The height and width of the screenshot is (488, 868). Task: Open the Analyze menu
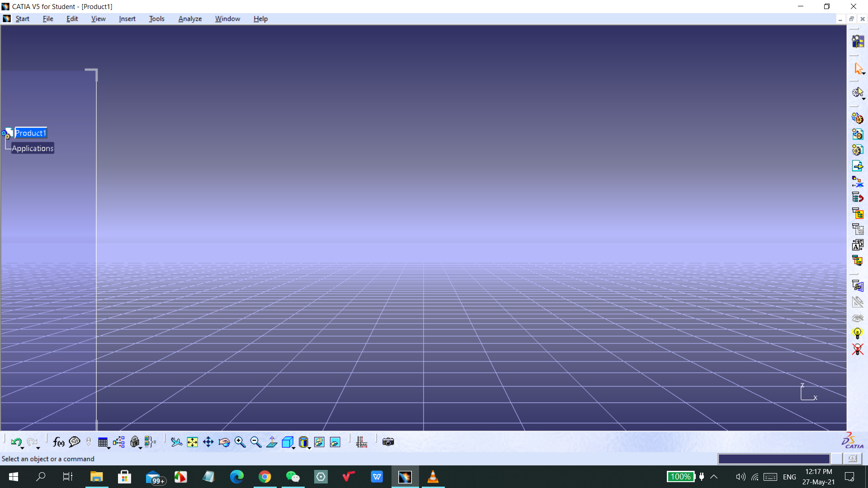click(x=190, y=19)
